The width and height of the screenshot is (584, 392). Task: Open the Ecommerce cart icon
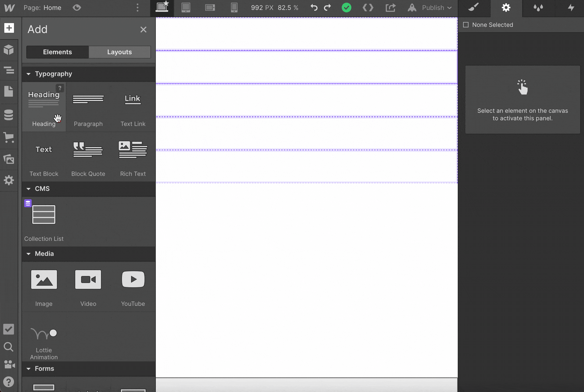pyautogui.click(x=9, y=137)
